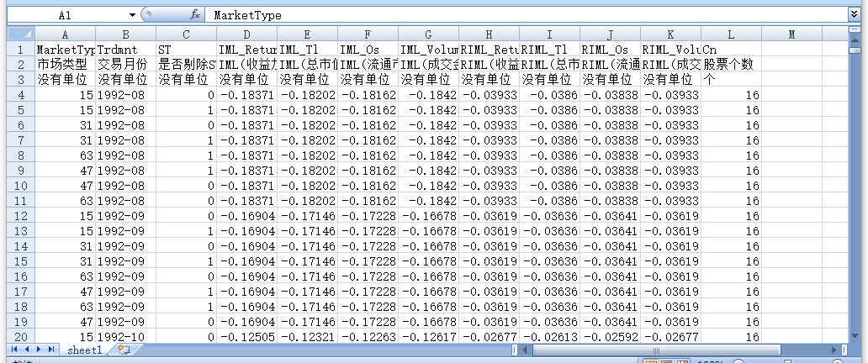
Task: Click cell A1 containing MarketType
Action: pyautogui.click(x=66, y=50)
